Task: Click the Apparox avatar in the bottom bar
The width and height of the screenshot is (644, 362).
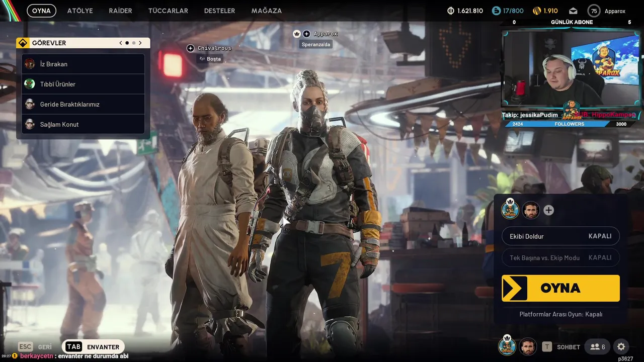Action: pos(507,346)
